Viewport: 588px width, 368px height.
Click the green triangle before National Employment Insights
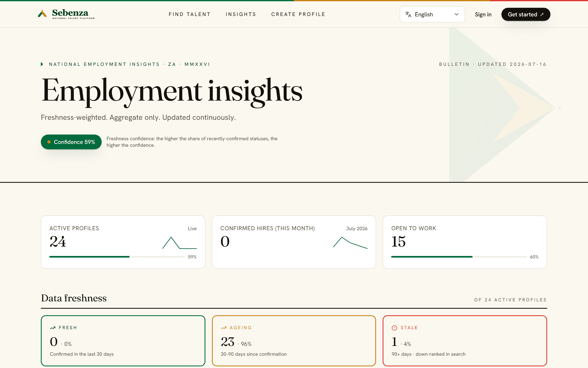click(x=42, y=64)
